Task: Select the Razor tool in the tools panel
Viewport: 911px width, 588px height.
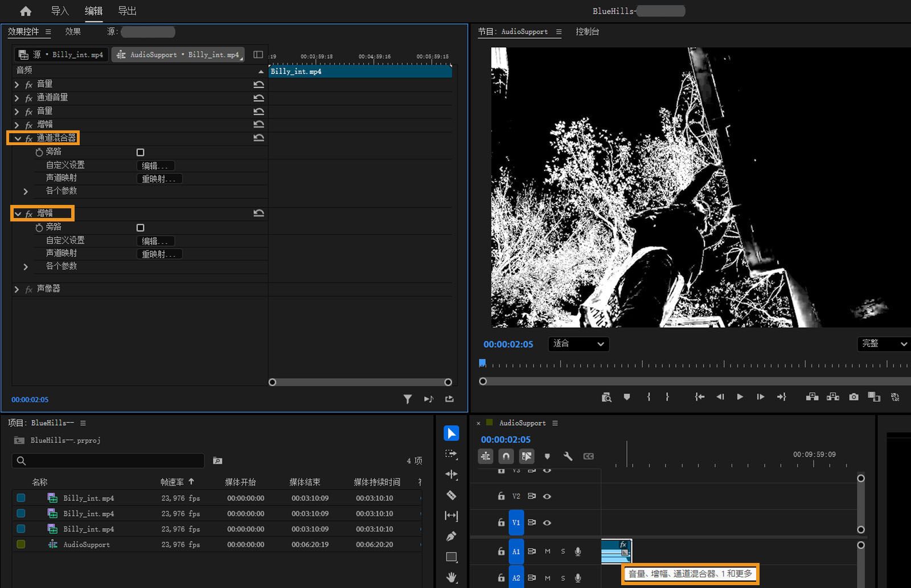Action: 451,495
